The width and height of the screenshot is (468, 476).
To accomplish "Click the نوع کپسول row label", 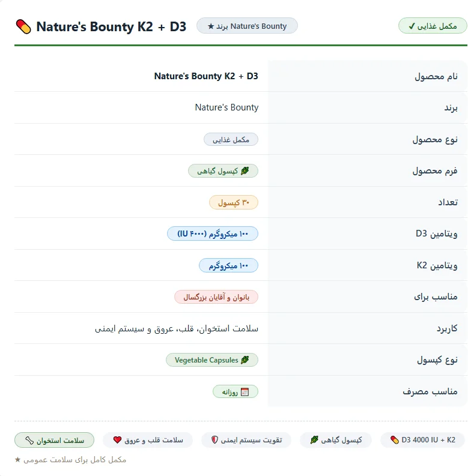I will (x=437, y=360).
